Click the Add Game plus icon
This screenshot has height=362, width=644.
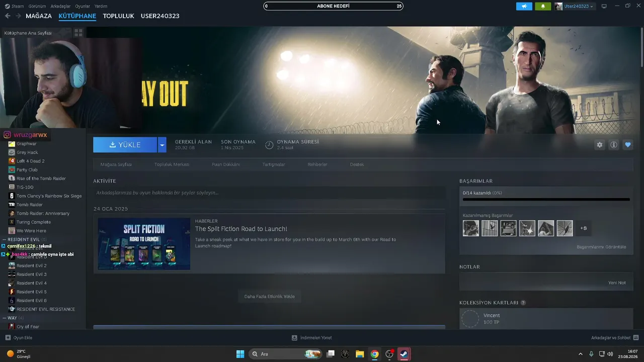click(8, 338)
